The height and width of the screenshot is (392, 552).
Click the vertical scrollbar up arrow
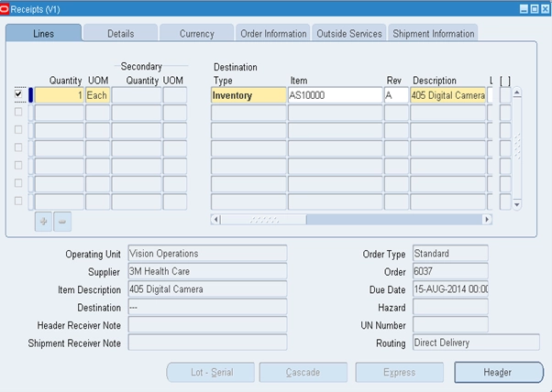point(517,93)
